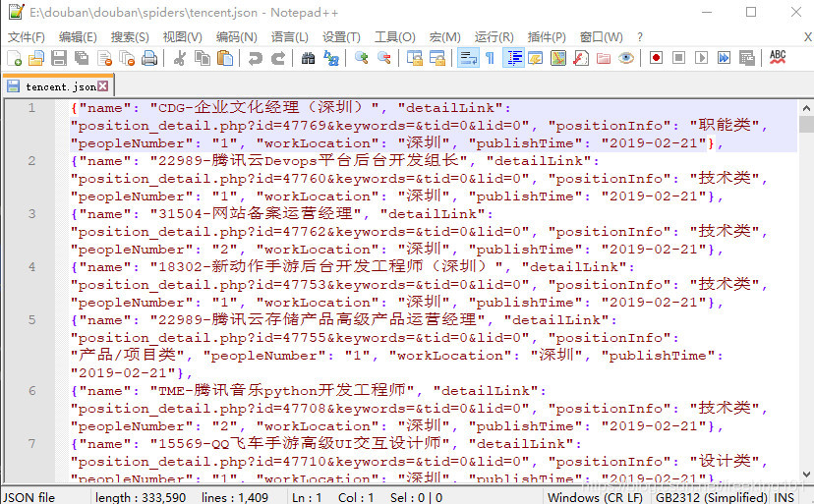This screenshot has width=814, height=504.
Task: Open the 运行(R) menu
Action: (x=494, y=37)
